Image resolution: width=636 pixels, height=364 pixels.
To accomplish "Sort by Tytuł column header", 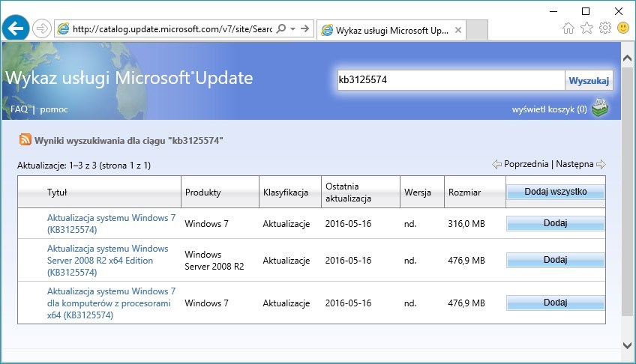I will click(57, 192).
